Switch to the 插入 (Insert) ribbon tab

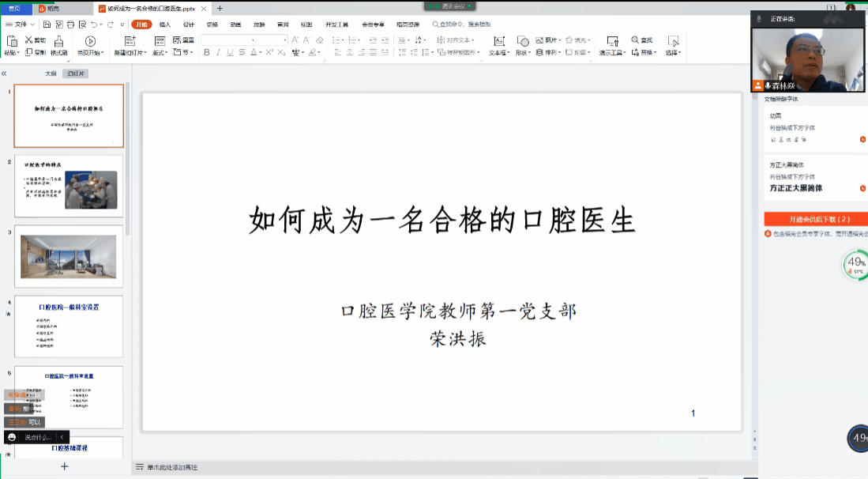165,25
